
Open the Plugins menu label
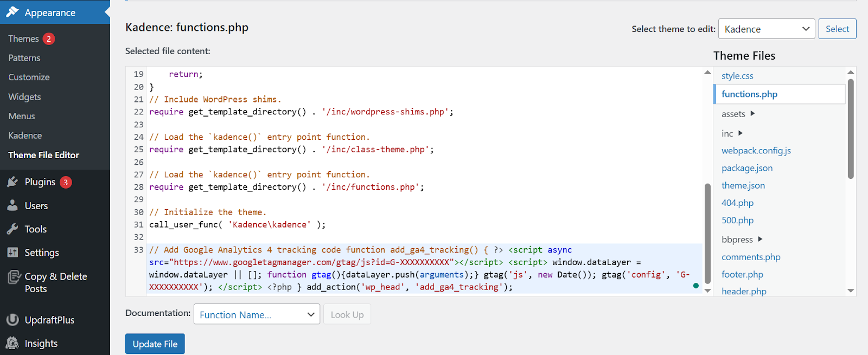40,182
